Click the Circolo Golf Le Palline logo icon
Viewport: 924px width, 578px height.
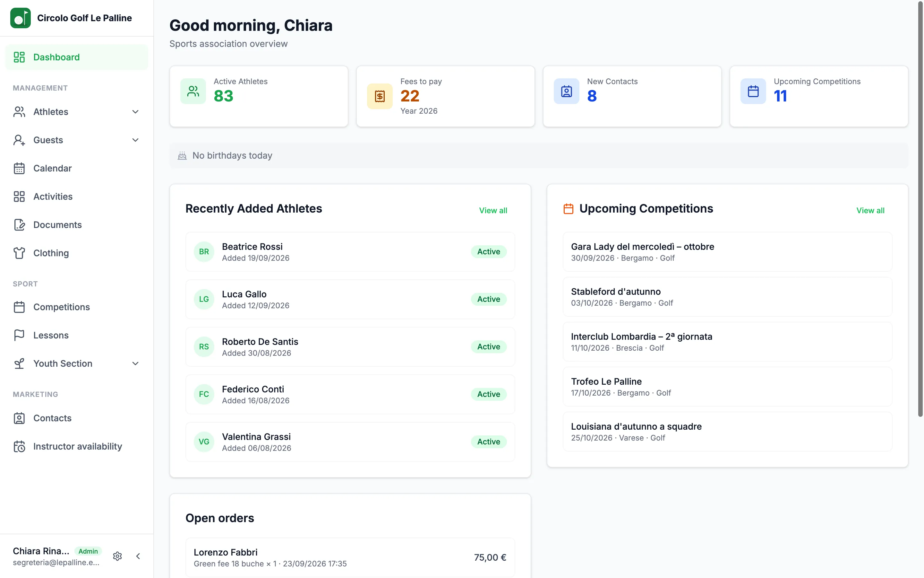(20, 18)
